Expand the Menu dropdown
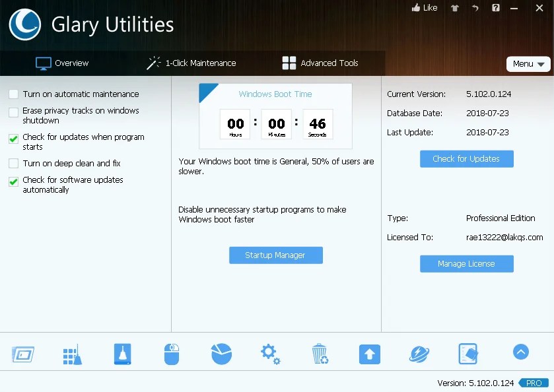The image size is (554, 392). coord(528,64)
